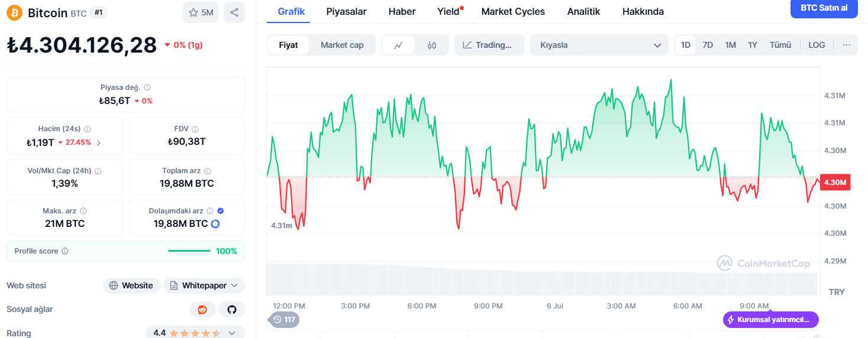Open TradingView chart button
Screen dimensions: 868x338
click(489, 45)
